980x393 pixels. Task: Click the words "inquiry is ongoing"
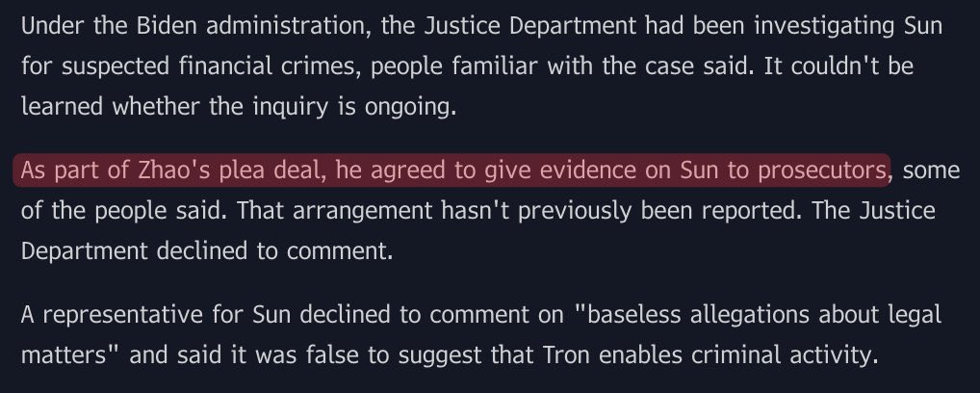354,107
